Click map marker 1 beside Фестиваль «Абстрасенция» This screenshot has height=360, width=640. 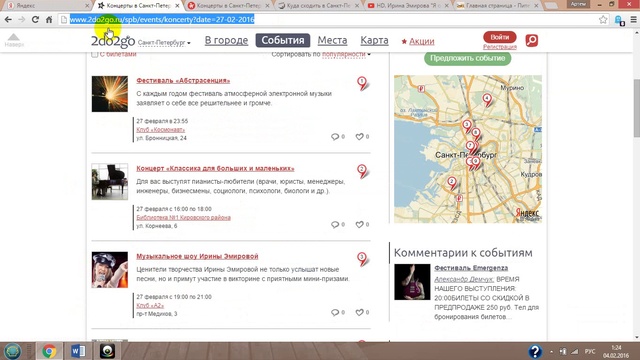tap(362, 83)
